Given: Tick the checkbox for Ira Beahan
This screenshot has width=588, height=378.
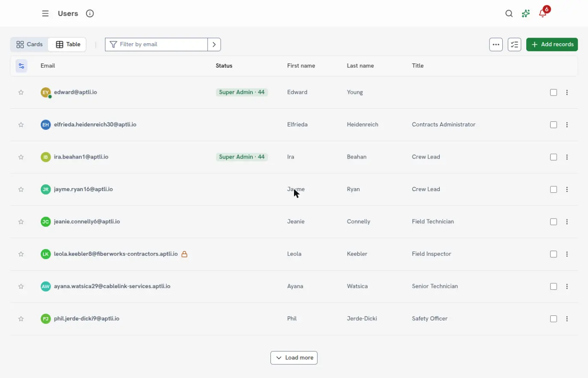Looking at the screenshot, I should click(554, 157).
